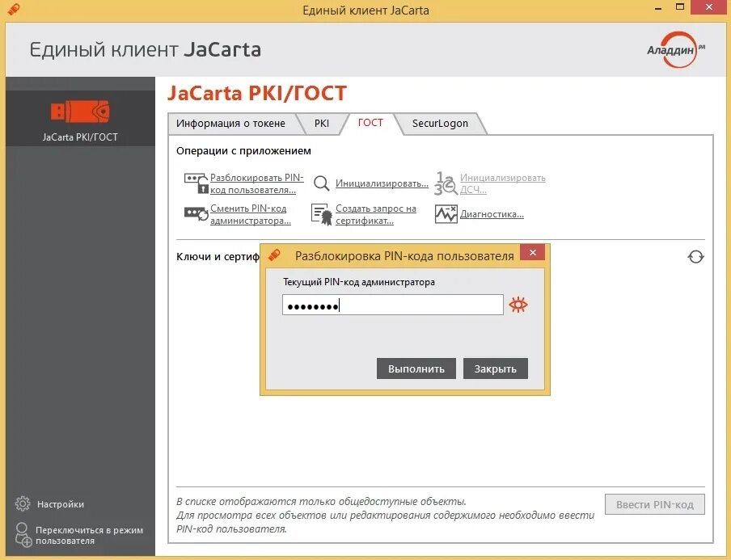Click the unlock user PIN padlock icon

point(196,183)
